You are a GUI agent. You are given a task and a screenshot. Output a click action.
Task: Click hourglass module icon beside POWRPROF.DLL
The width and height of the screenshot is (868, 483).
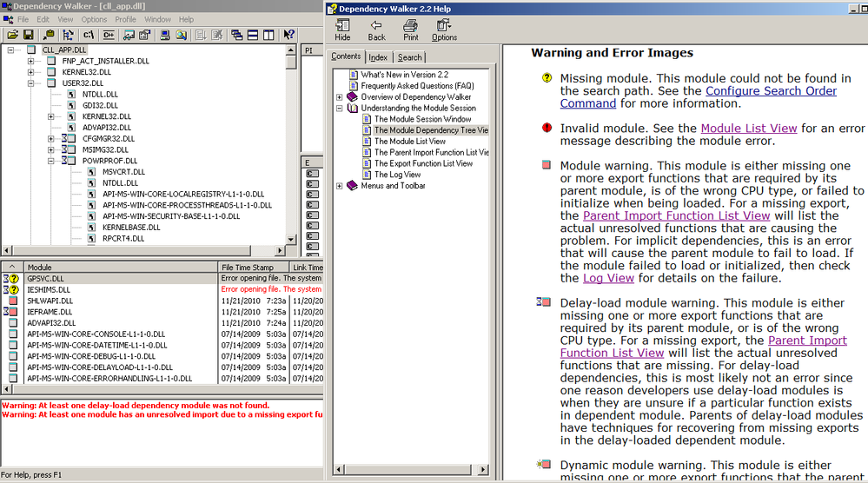pos(68,161)
